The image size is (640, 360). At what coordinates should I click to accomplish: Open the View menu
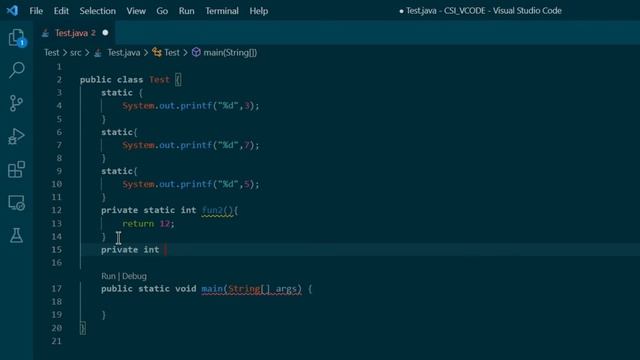coord(136,11)
